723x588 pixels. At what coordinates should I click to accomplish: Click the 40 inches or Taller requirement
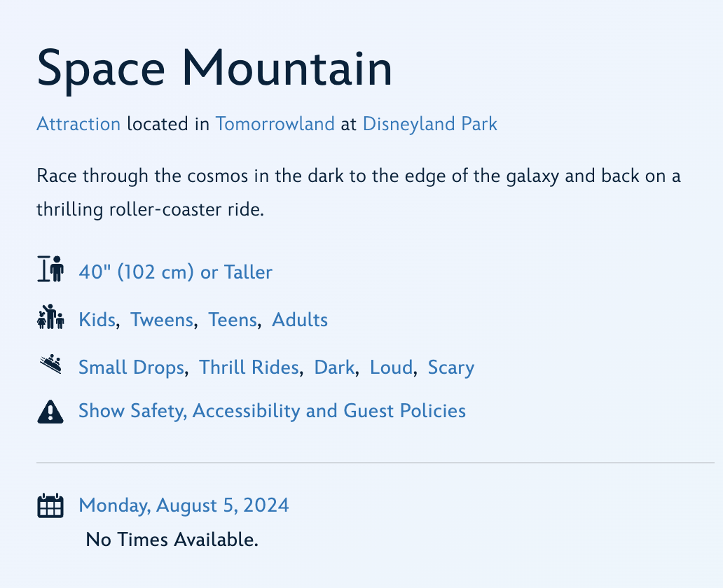tap(176, 272)
